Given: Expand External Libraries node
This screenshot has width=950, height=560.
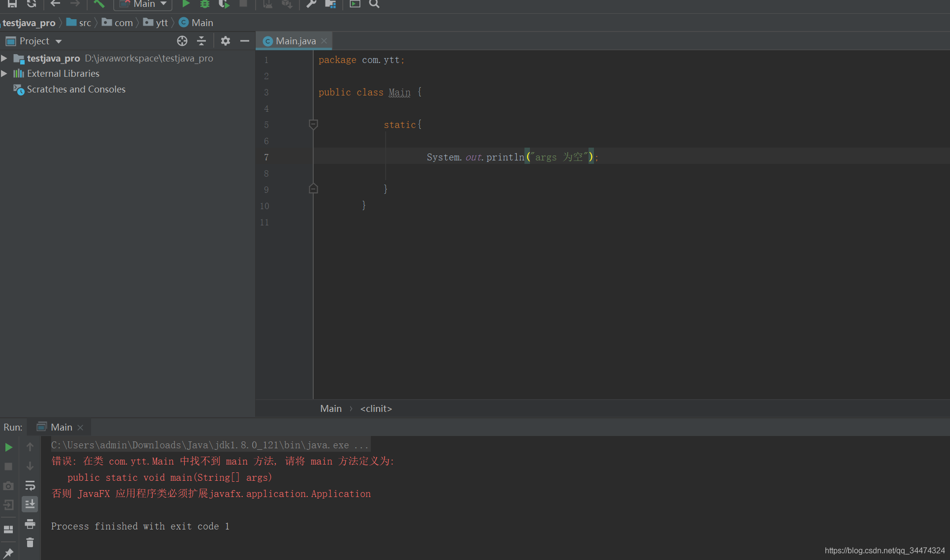Looking at the screenshot, I should [4, 73].
